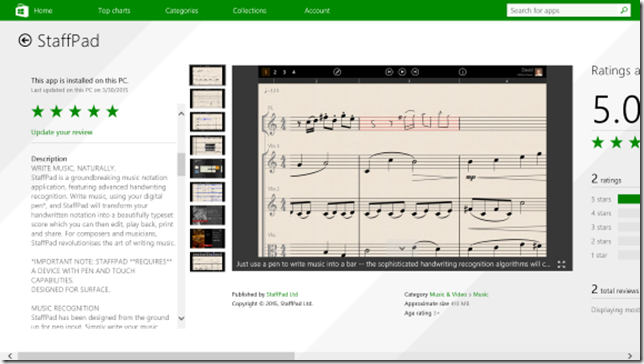The image size is (644, 364).
Task: Click the 4 stars rating bar
Action: click(629, 213)
